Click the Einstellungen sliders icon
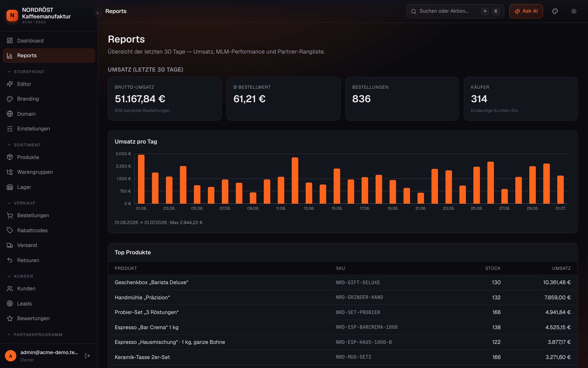588x368 pixels. [x=10, y=129]
